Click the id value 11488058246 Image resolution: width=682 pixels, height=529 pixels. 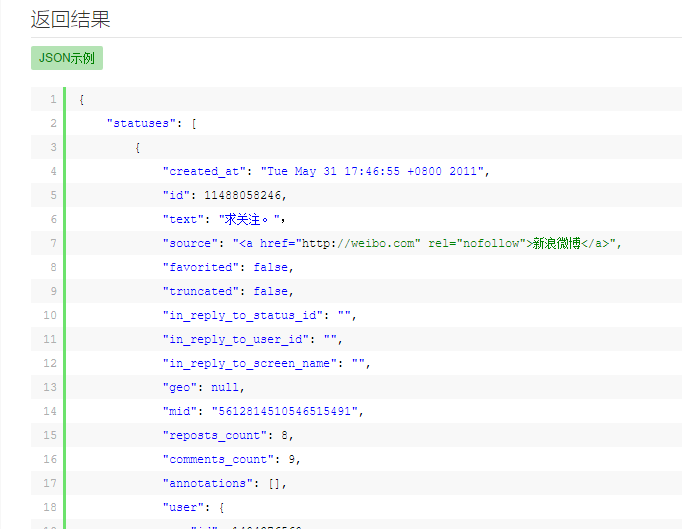pos(244,196)
